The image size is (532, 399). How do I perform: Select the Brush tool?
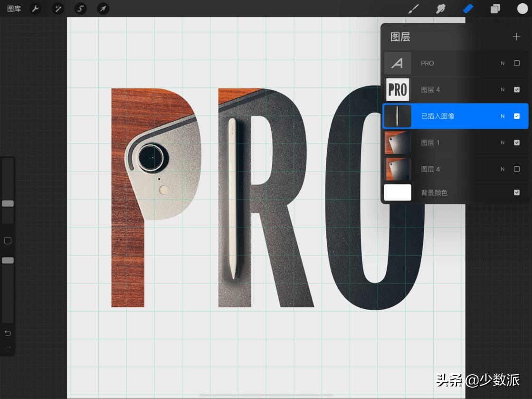(414, 9)
